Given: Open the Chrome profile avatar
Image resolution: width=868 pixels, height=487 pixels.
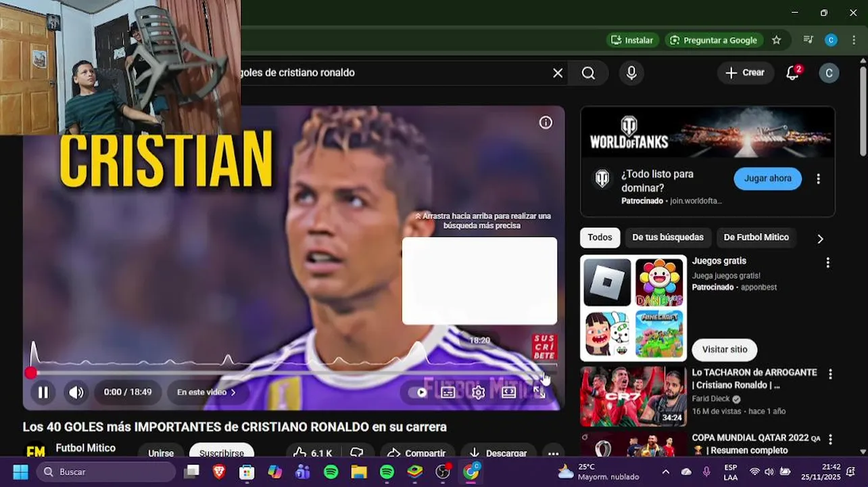Looking at the screenshot, I should coord(831,40).
